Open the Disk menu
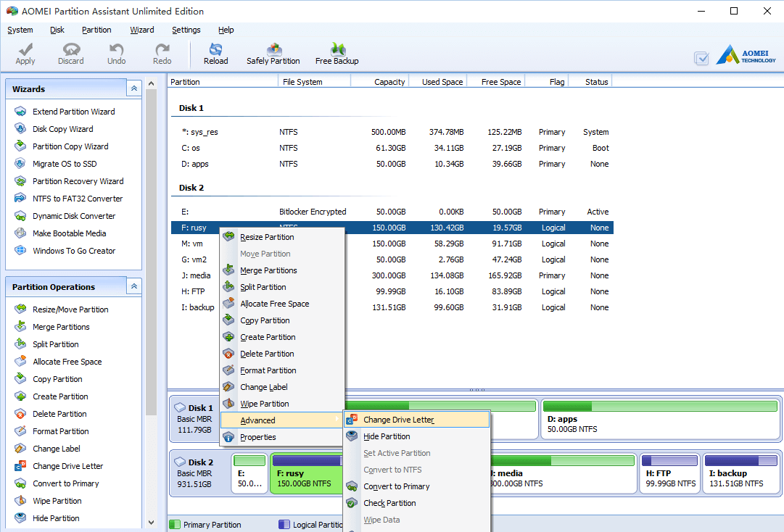The width and height of the screenshot is (784, 532). pyautogui.click(x=57, y=30)
